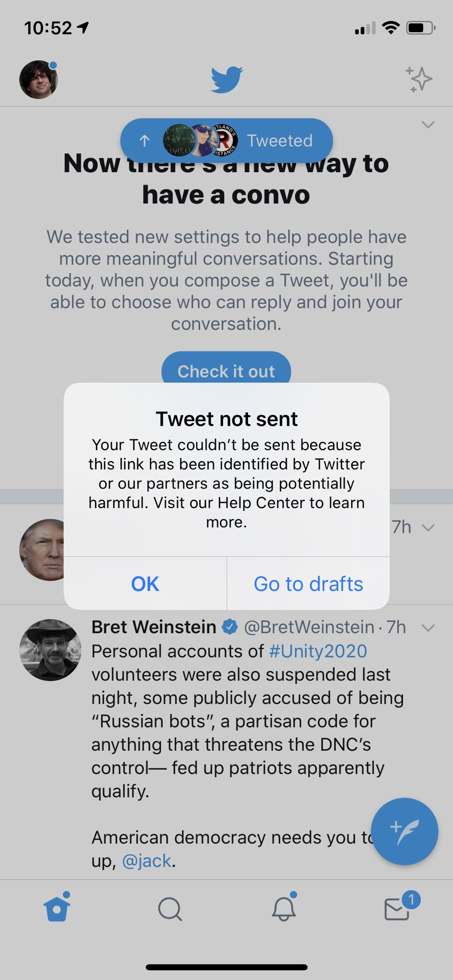
Task: Expand chevron on Bret Weinstein's tweet
Action: (x=428, y=627)
